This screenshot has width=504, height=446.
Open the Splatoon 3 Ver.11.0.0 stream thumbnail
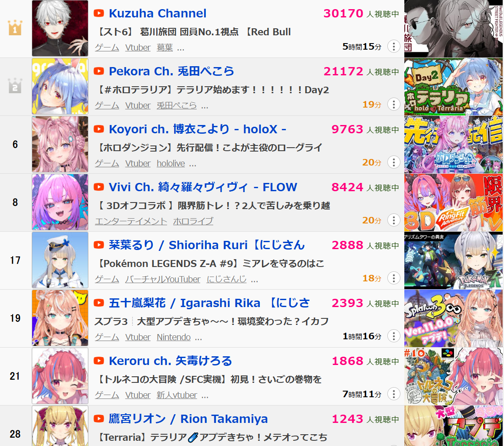(453, 318)
